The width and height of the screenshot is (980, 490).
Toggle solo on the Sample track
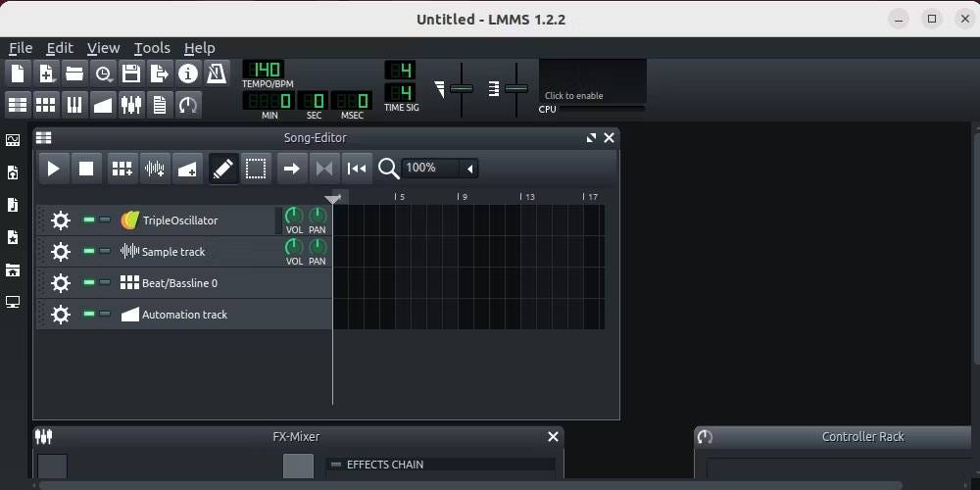[x=105, y=252]
